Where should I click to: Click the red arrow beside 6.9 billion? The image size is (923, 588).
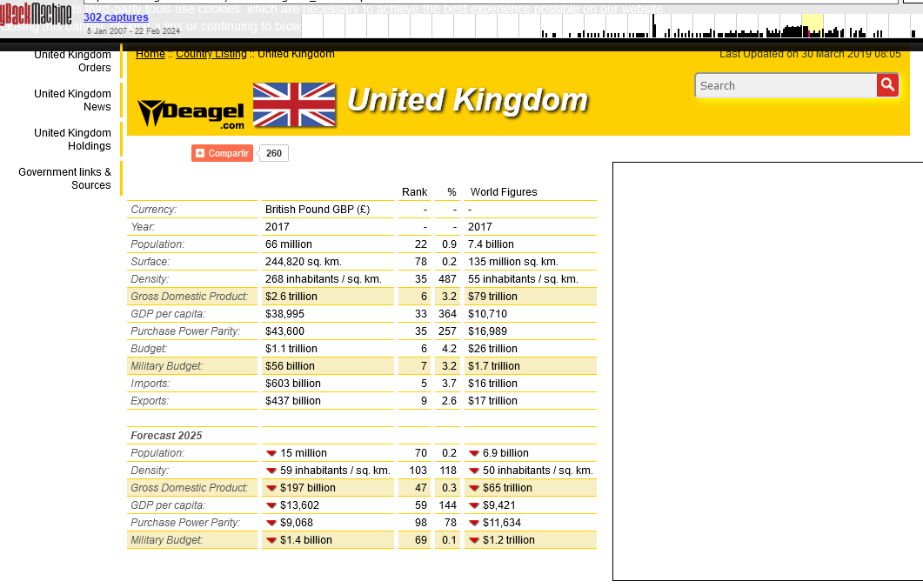(474, 453)
